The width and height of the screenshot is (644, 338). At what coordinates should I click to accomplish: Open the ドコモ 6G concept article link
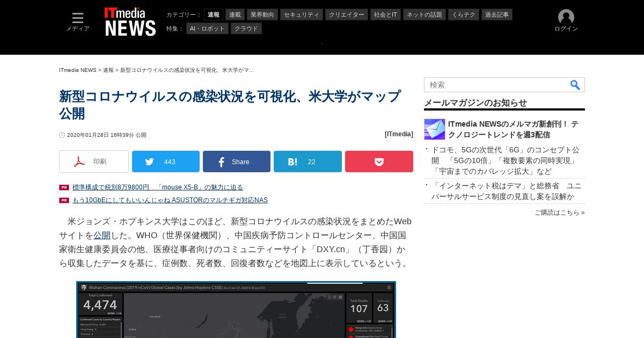pos(506,161)
